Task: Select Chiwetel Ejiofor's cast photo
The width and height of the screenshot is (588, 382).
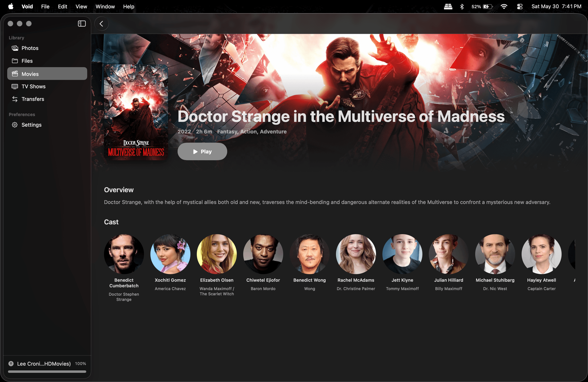Action: (263, 254)
